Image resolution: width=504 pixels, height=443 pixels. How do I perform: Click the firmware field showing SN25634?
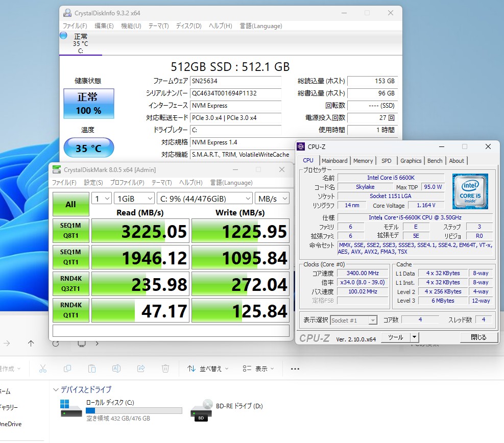point(235,81)
